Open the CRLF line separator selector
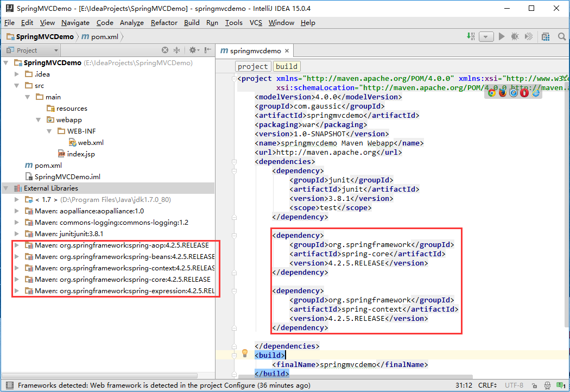 487,385
